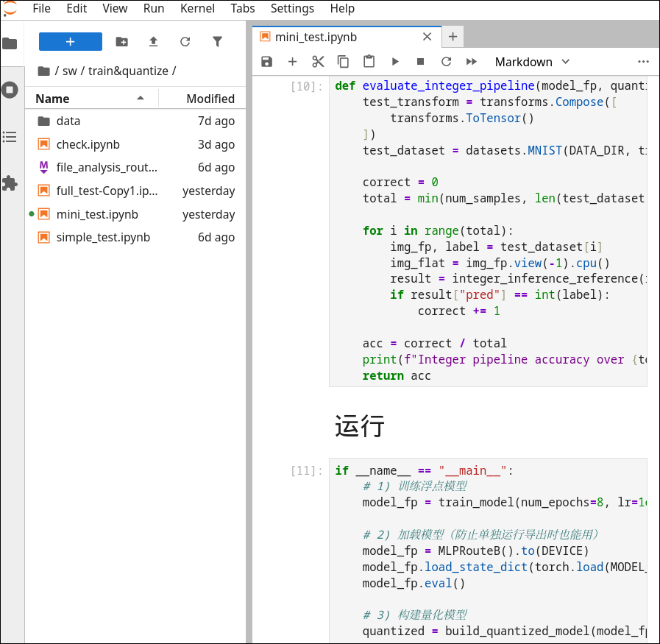Run the current notebook cell
The image size is (660, 644).
tap(395, 62)
